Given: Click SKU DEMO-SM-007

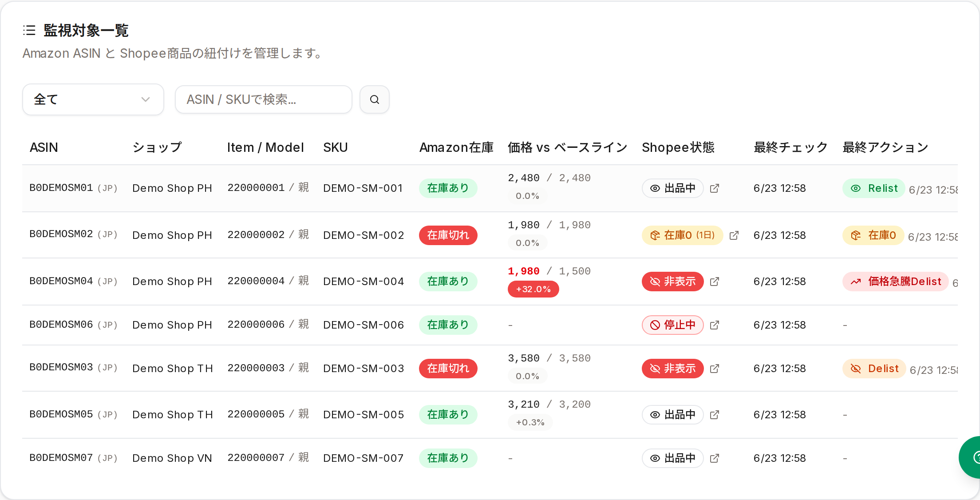Looking at the screenshot, I should pos(364,458).
